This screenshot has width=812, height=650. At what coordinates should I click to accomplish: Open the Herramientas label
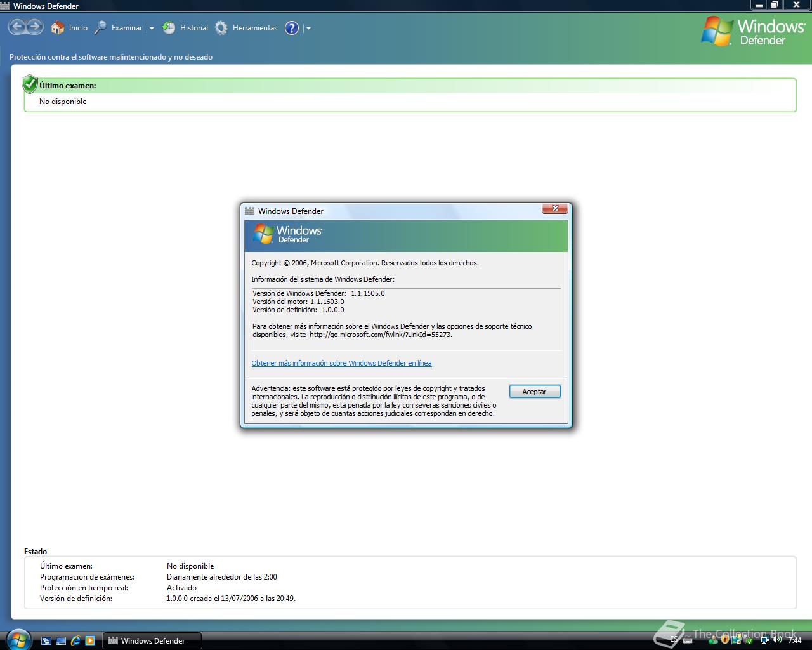pyautogui.click(x=255, y=28)
